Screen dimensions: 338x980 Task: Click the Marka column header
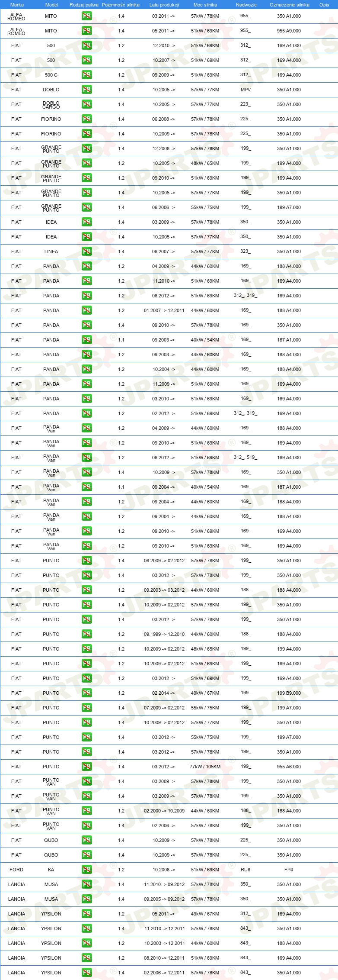(17, 5)
